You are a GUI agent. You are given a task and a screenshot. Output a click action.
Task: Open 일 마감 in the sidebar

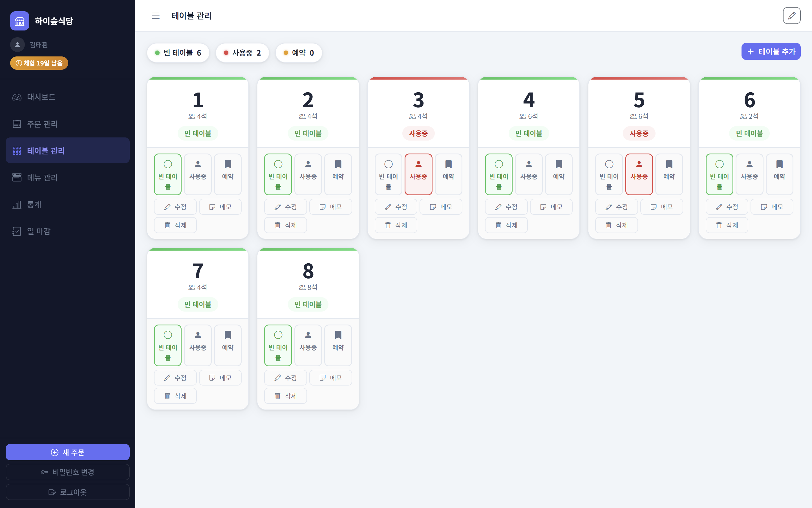pos(67,231)
